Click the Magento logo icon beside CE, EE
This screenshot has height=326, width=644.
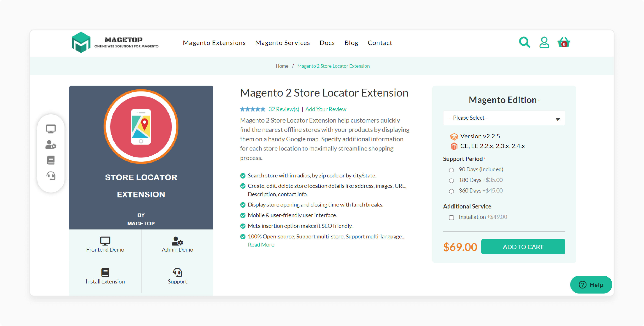click(x=454, y=146)
